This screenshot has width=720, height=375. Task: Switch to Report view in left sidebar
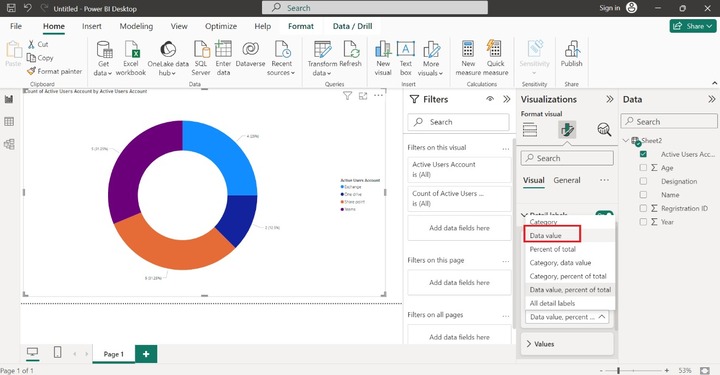click(x=9, y=100)
